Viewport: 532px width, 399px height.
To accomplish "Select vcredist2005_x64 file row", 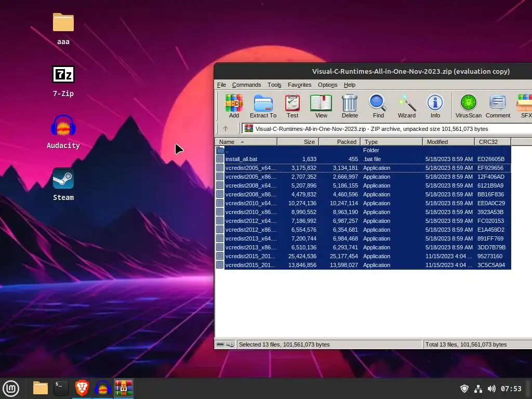I will [363, 168].
